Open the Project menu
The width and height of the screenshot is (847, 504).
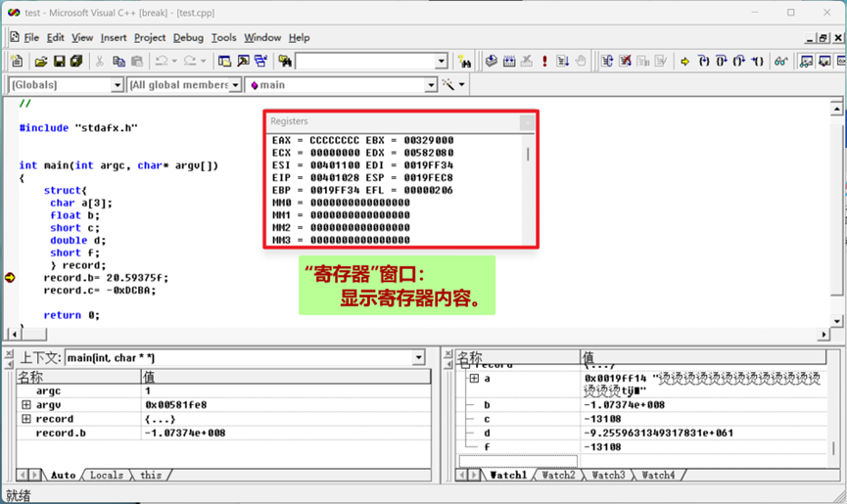click(150, 38)
